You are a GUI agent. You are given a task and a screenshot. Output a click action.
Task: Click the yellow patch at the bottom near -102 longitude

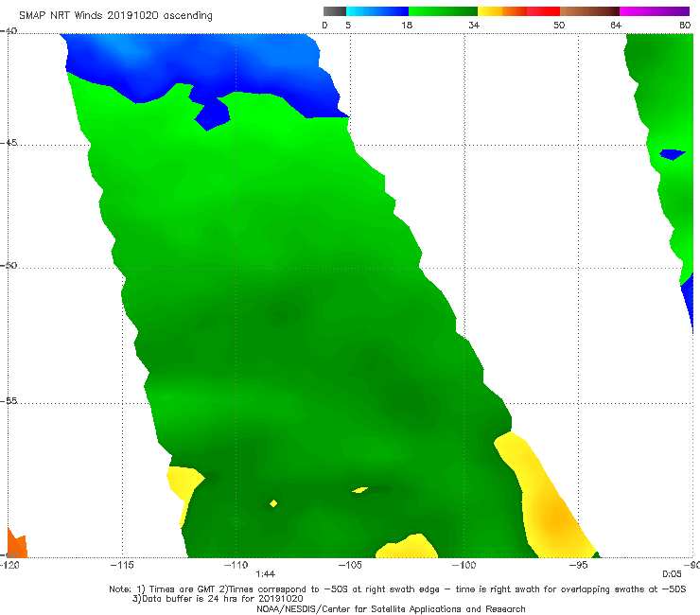tap(407, 547)
